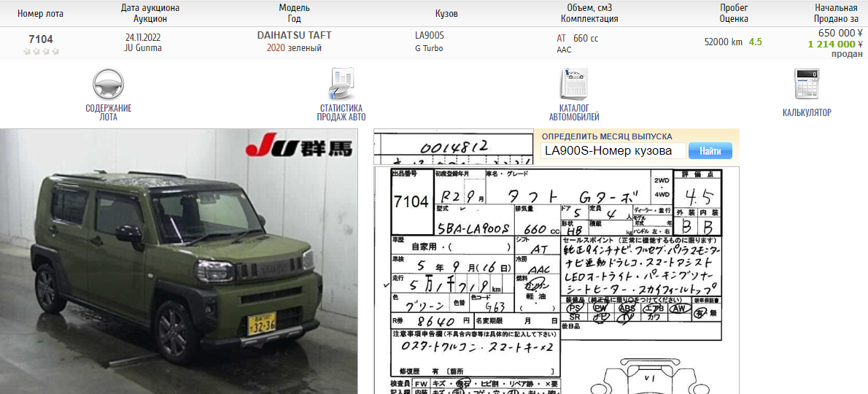
Task: Open the green Daihatsu Taft photo
Action: pyautogui.click(x=179, y=261)
